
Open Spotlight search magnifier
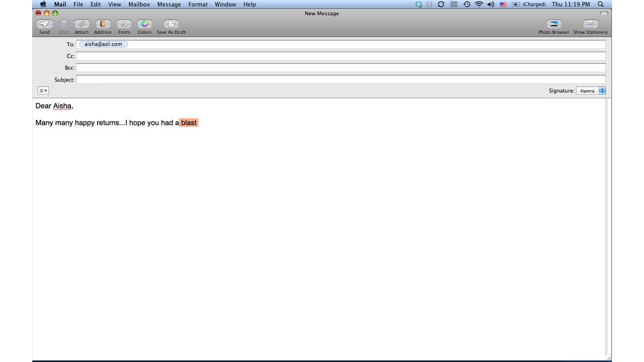[600, 5]
